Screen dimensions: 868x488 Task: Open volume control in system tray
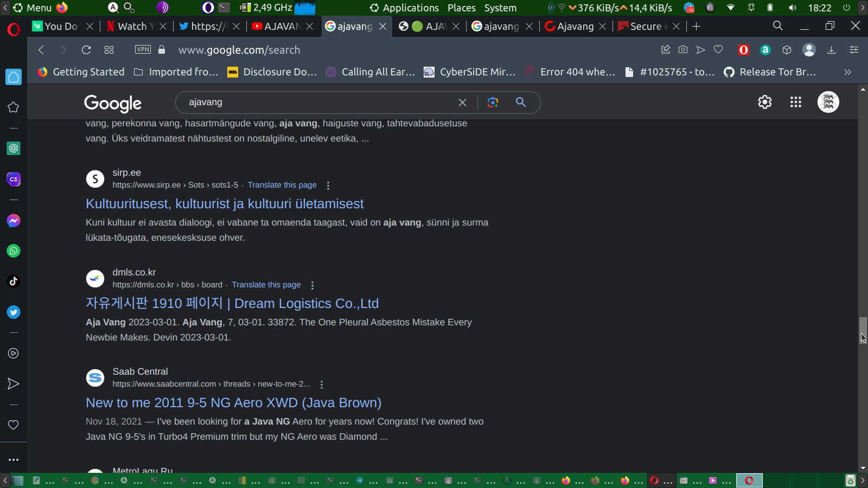(793, 8)
